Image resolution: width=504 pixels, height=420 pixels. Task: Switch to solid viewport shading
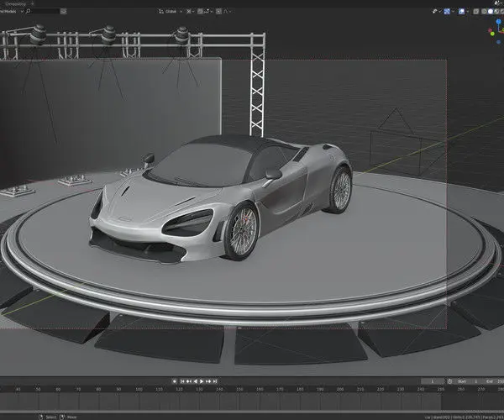coord(491,11)
